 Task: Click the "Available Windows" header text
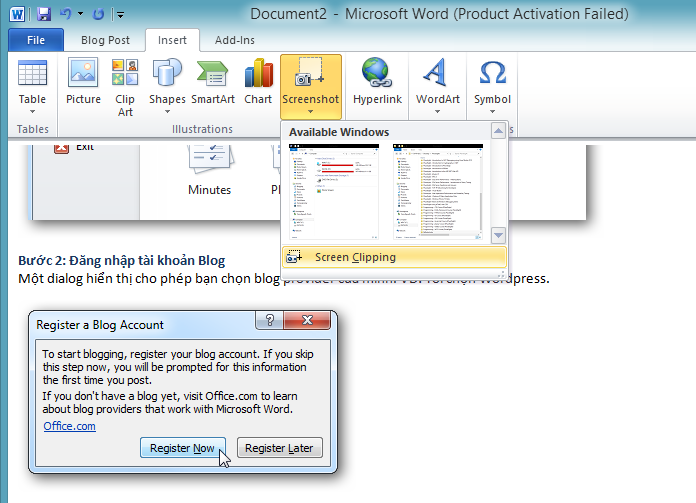click(x=339, y=132)
